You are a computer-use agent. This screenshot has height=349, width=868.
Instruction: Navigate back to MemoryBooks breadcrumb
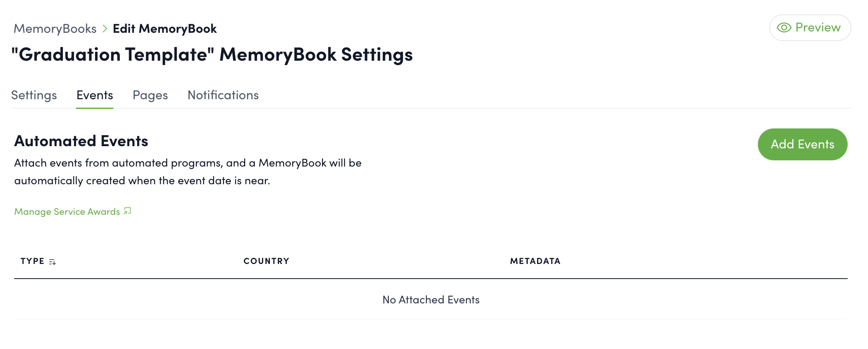(x=55, y=29)
